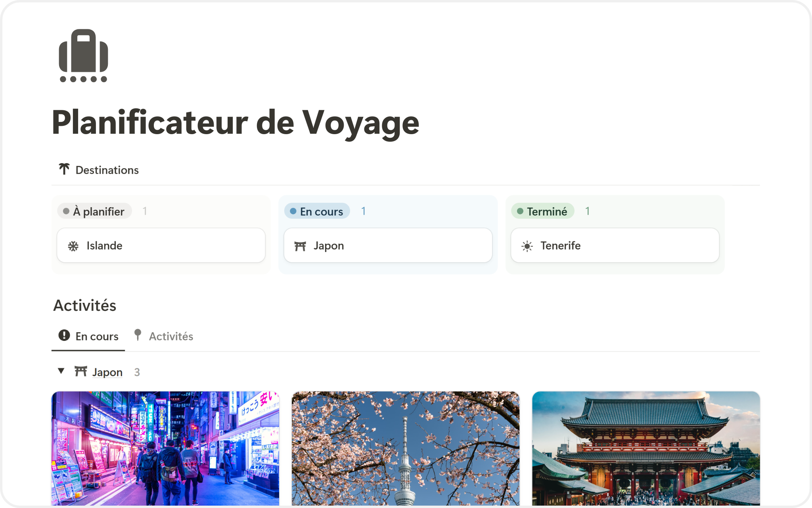Screen dimensions: 812x508
Task: Click the torii icon in Japon group header
Action: click(x=81, y=371)
